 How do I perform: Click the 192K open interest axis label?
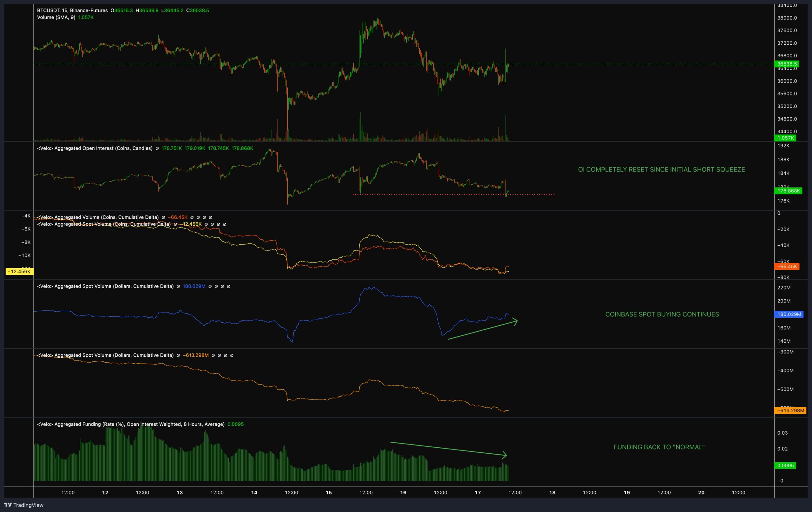tap(783, 146)
